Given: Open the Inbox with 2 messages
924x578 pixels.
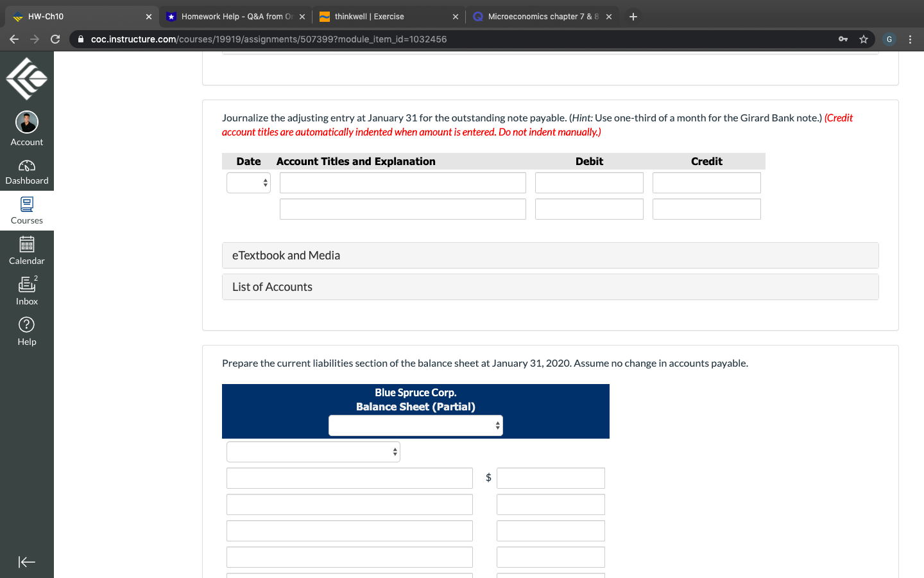Looking at the screenshot, I should click(x=26, y=291).
